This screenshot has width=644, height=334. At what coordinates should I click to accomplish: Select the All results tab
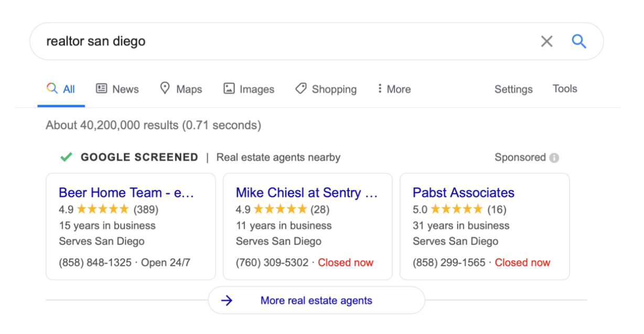click(61, 89)
